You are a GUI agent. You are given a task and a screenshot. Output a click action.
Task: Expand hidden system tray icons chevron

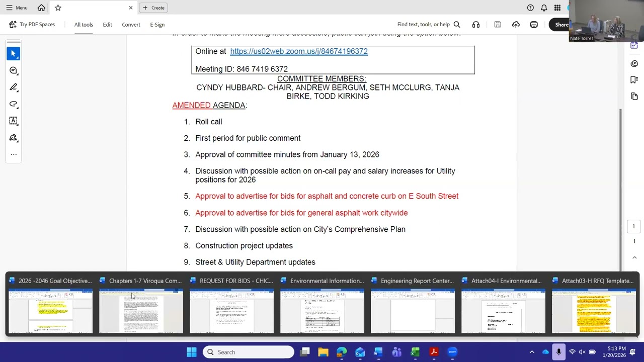pos(532,352)
